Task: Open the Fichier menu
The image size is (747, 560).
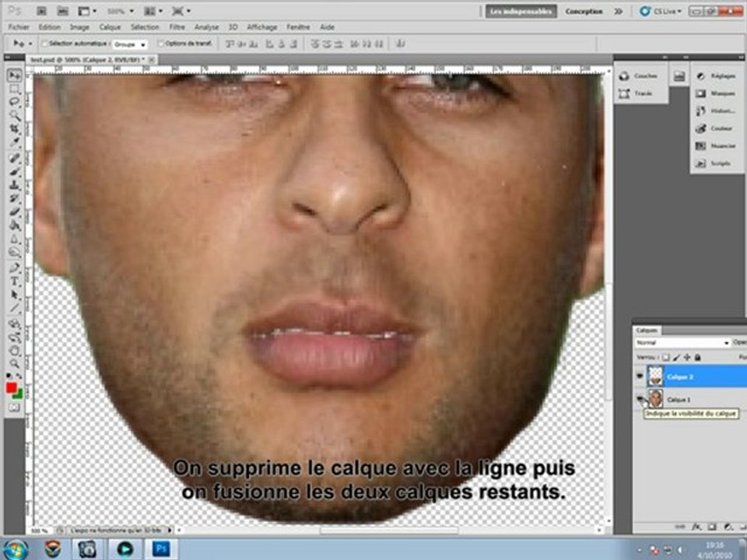Action: [19, 27]
